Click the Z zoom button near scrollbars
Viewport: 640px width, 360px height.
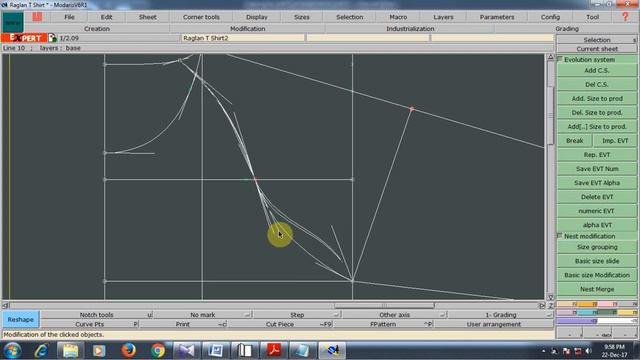point(550,305)
